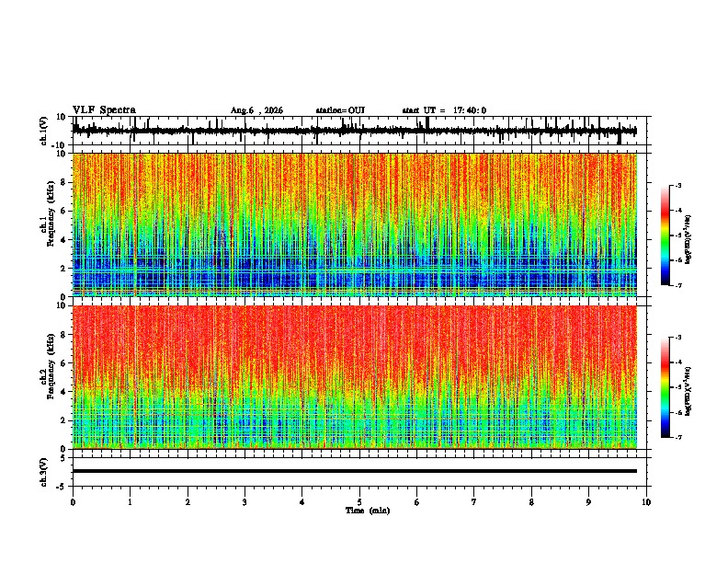Click the time axis tick label "8"
Viewport: 728px width, 563px height.
[531, 502]
